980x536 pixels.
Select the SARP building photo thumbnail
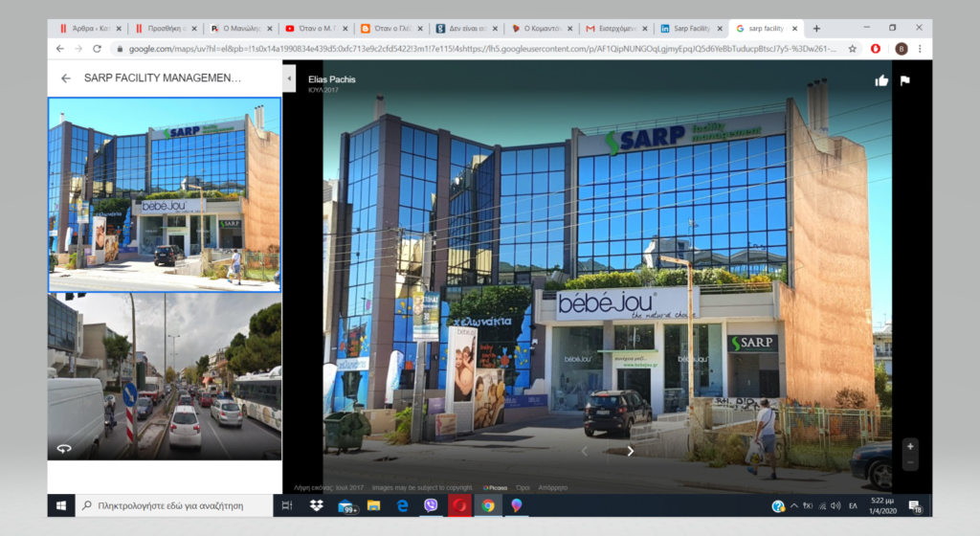[165, 195]
